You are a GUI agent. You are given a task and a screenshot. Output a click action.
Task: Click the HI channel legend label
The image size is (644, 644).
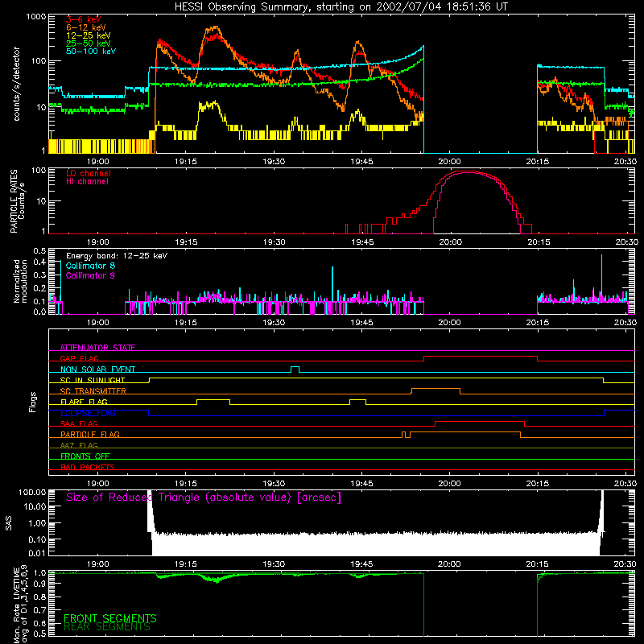(87, 181)
